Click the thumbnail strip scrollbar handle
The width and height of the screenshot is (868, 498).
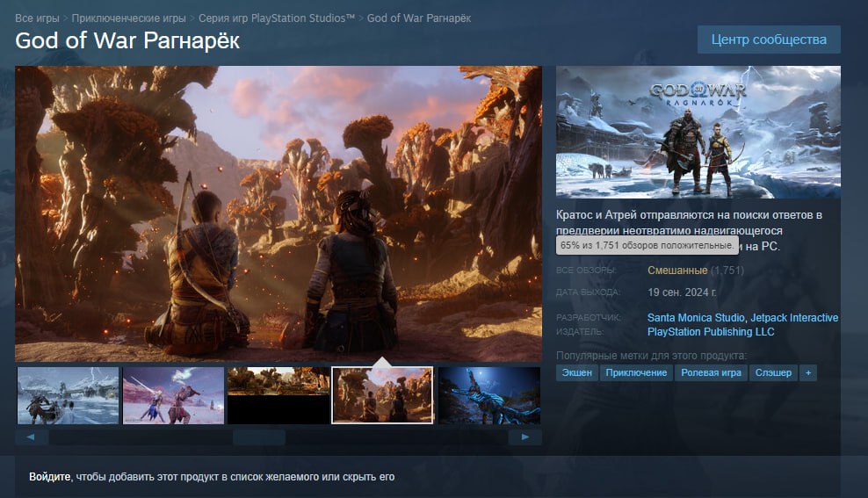pyautogui.click(x=258, y=437)
